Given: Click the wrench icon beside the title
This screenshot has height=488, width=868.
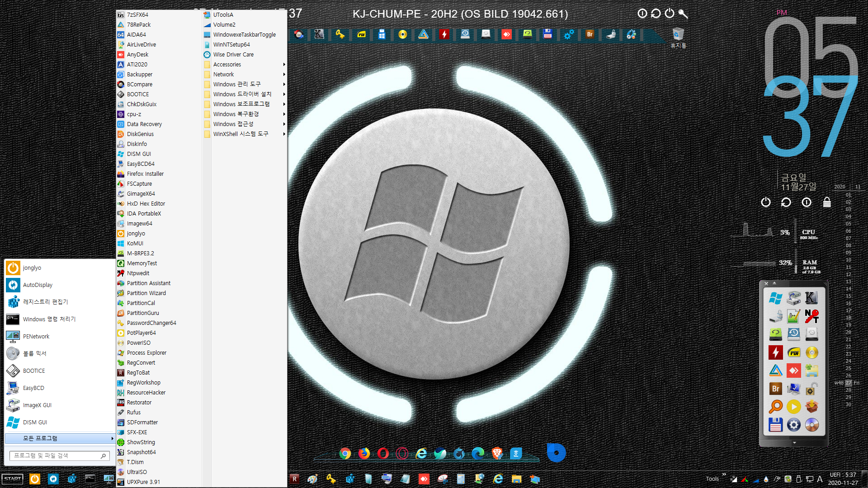Looking at the screenshot, I should tap(683, 14).
